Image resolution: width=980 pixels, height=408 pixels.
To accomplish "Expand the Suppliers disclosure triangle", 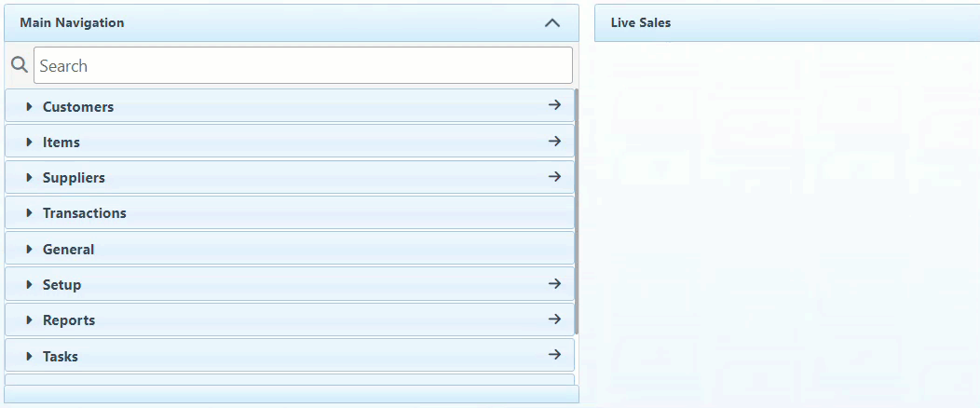I will [x=29, y=178].
